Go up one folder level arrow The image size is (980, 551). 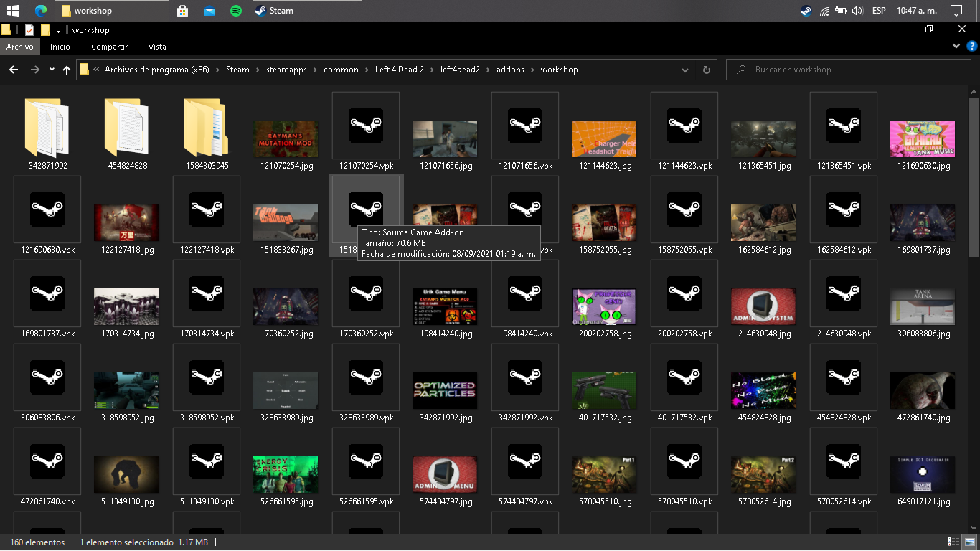pyautogui.click(x=67, y=70)
